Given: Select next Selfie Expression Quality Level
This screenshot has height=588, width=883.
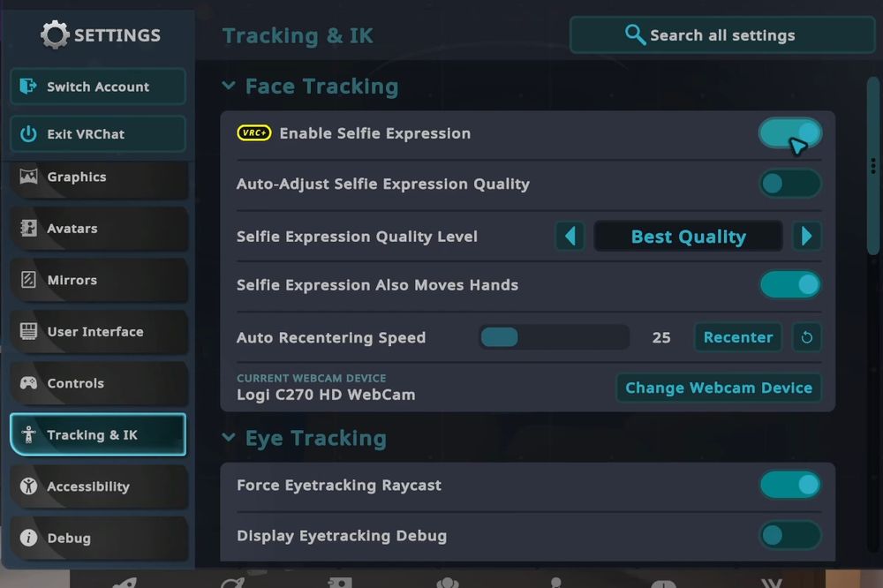Looking at the screenshot, I should point(806,236).
